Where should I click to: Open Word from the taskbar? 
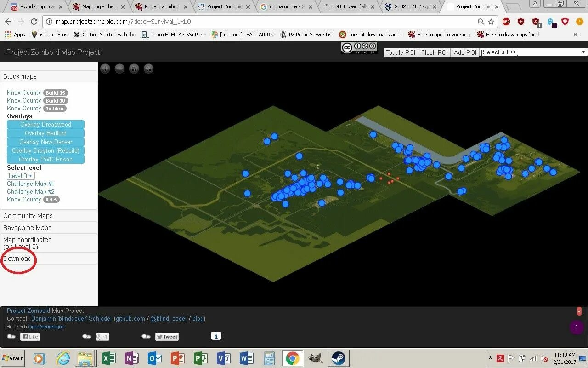(x=247, y=358)
